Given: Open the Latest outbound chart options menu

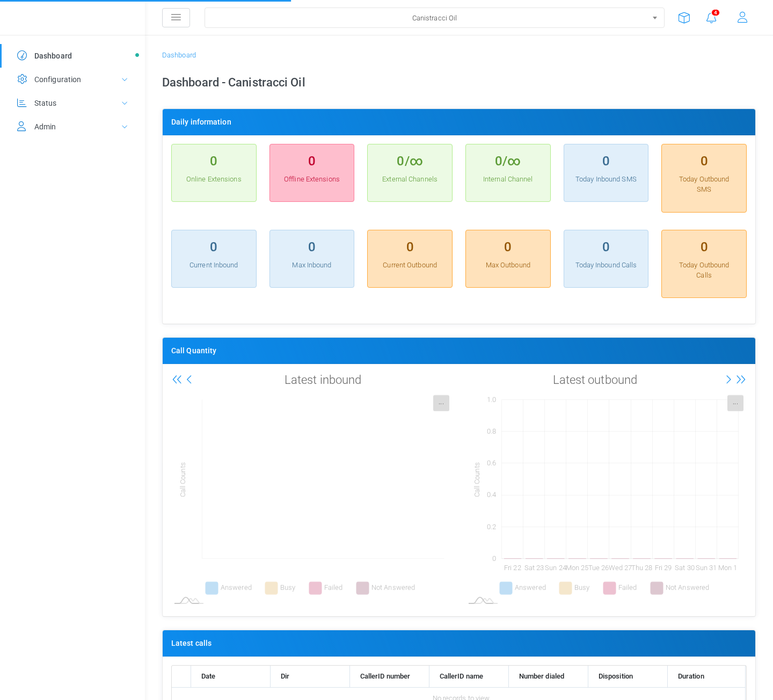Looking at the screenshot, I should 735,403.
